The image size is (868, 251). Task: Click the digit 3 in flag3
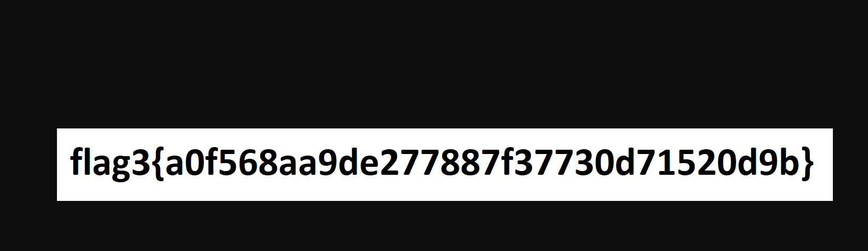click(141, 164)
